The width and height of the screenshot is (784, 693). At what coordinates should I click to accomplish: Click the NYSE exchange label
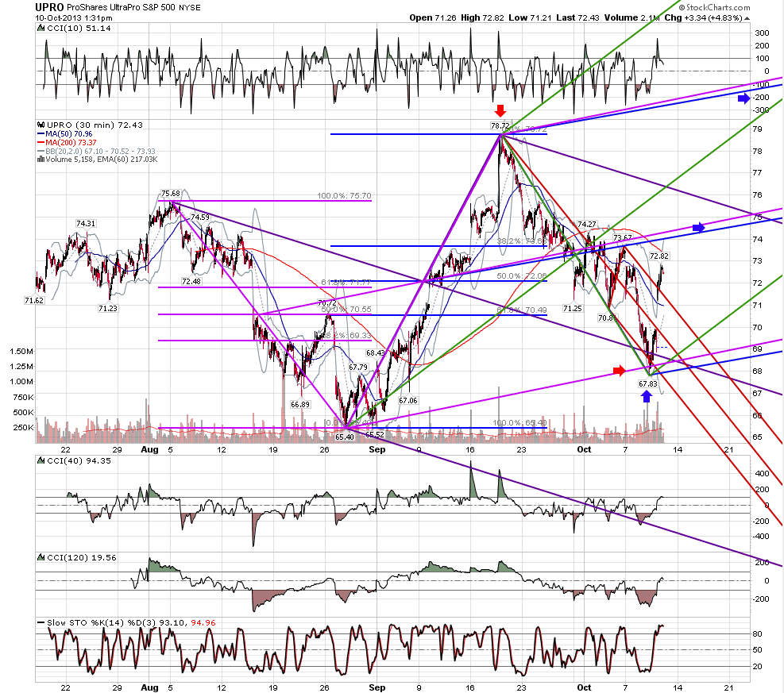(x=190, y=8)
